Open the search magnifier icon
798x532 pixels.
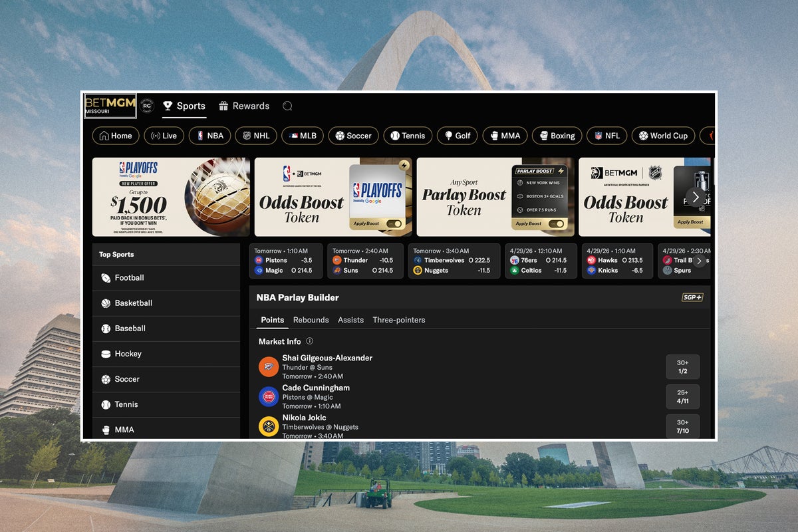pyautogui.click(x=287, y=106)
